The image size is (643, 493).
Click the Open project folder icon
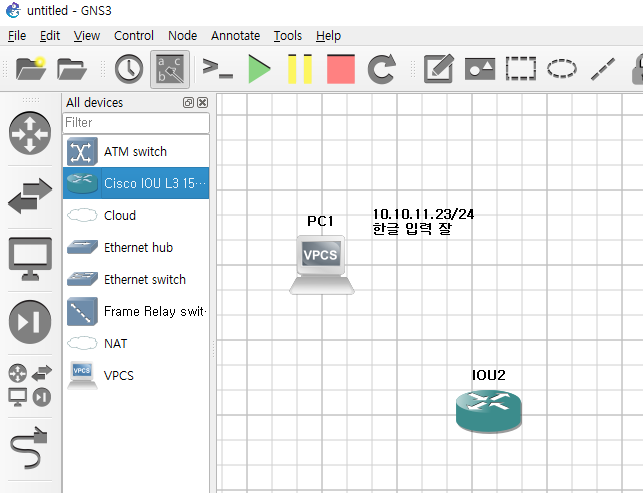click(x=72, y=68)
